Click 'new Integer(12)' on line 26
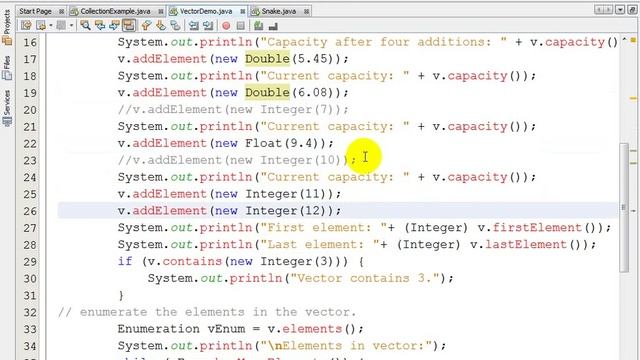Image resolution: width=640 pixels, height=360 pixels. (x=271, y=211)
